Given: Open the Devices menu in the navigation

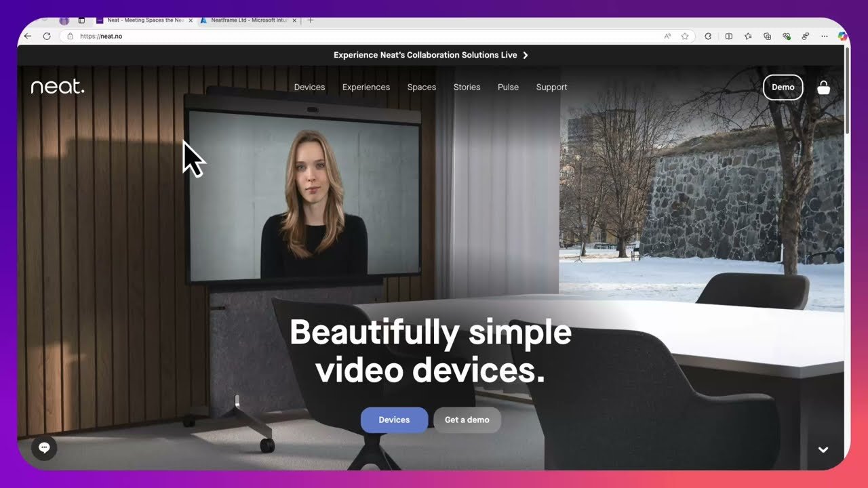Looking at the screenshot, I should point(309,87).
